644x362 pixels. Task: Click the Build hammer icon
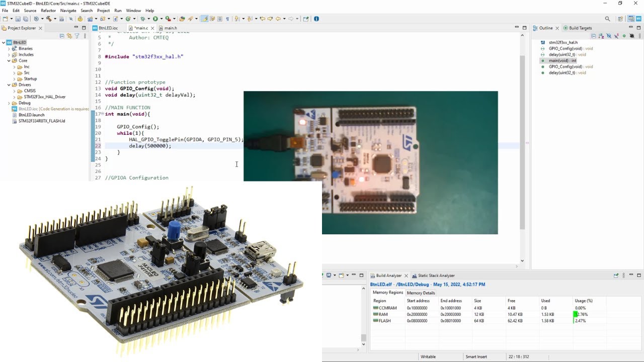(x=49, y=19)
